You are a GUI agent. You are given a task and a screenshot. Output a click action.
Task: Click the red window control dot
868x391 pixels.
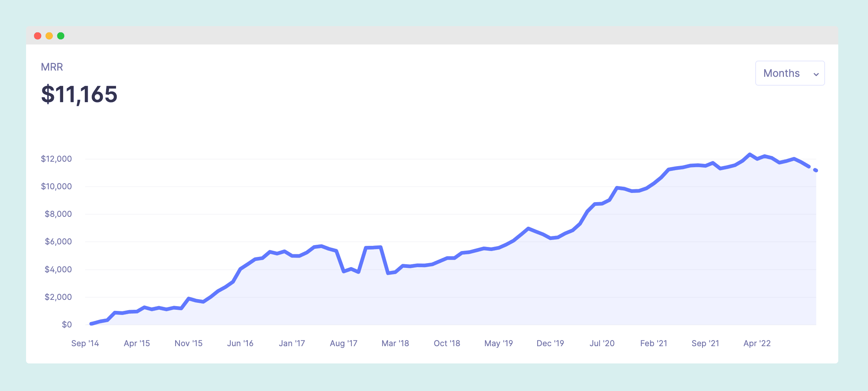click(x=38, y=36)
